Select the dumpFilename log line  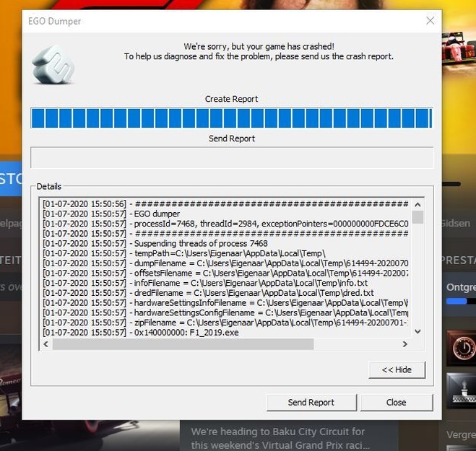225,263
